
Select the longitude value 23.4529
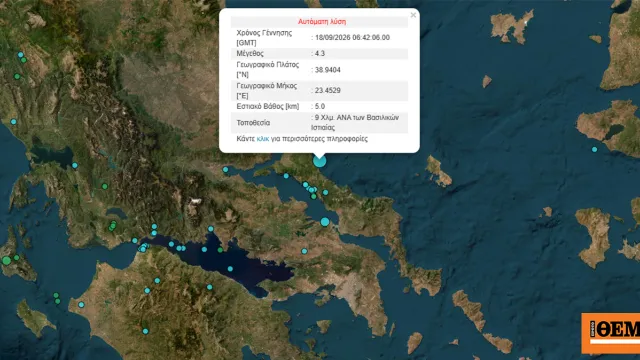(328, 90)
